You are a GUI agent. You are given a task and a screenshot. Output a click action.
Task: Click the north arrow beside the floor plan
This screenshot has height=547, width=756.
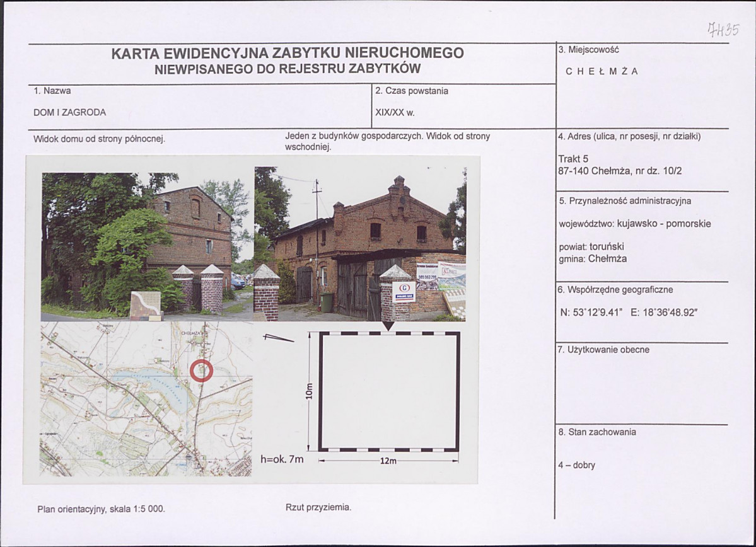(279, 338)
